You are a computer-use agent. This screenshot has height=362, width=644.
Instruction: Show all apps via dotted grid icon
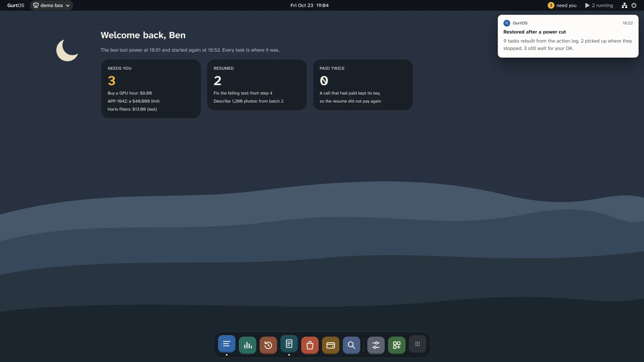(418, 344)
